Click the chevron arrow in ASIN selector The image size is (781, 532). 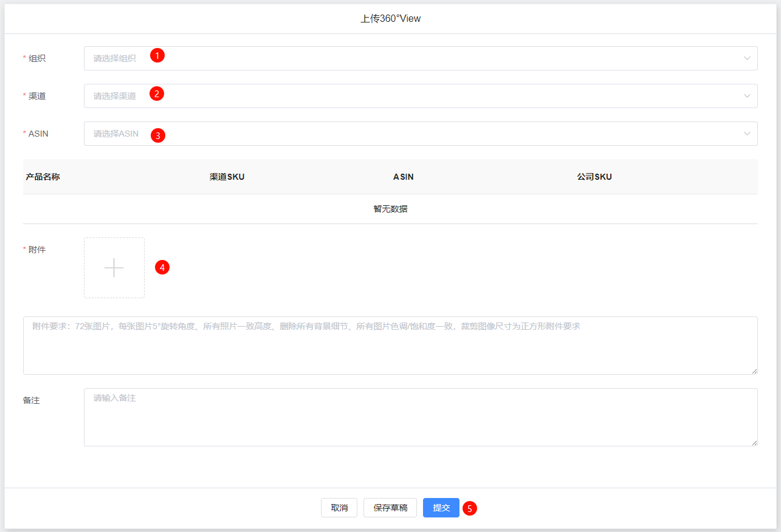pos(747,134)
